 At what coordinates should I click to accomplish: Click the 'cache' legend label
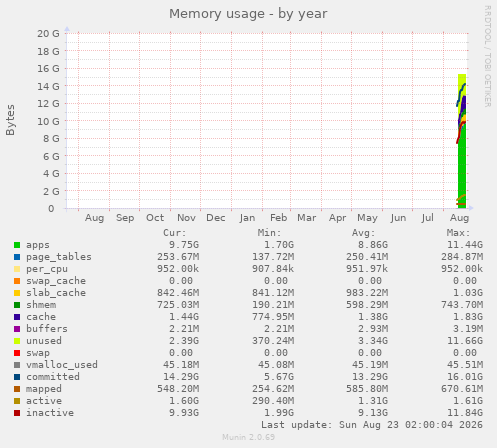41,317
